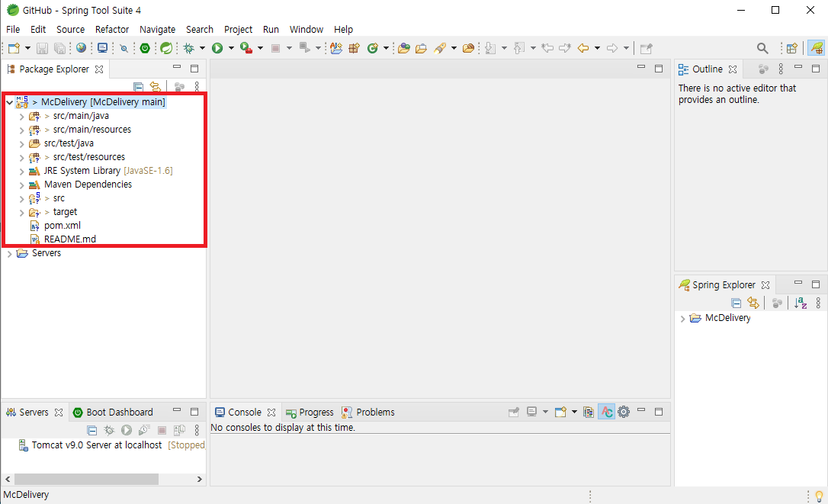Start the server in Servers view toolbar
This screenshot has width=828, height=504.
pyautogui.click(x=127, y=430)
